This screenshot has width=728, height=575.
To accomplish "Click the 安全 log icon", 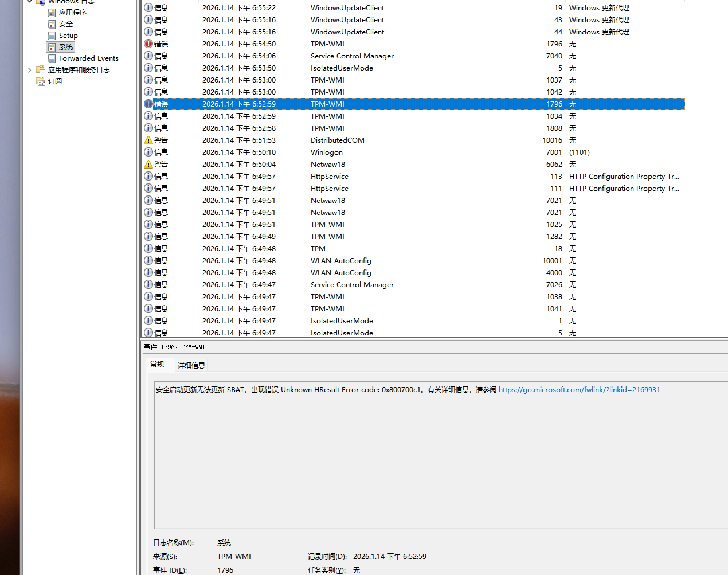I will coord(52,24).
